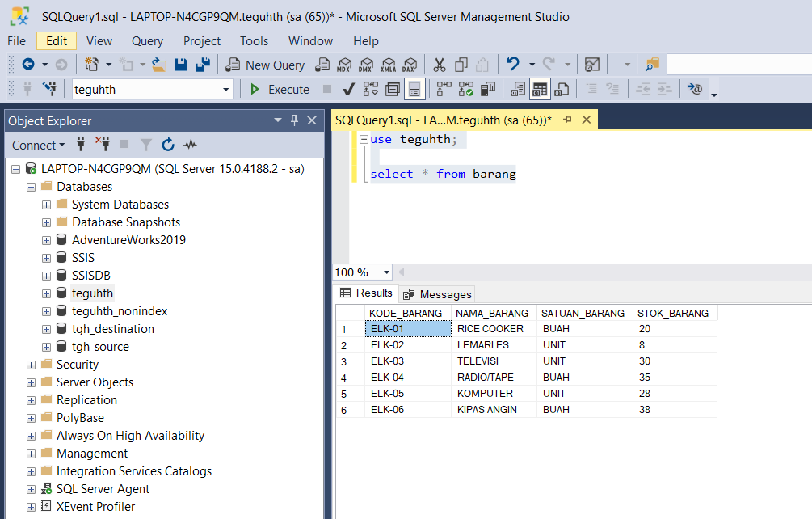
Task: Open the 100 % zoom dropdown
Action: 386,272
